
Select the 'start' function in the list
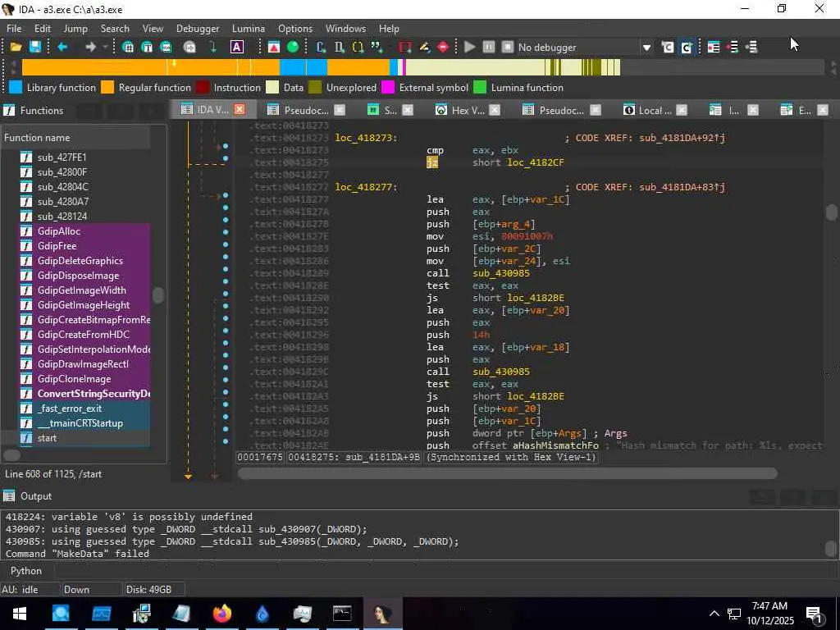[47, 438]
